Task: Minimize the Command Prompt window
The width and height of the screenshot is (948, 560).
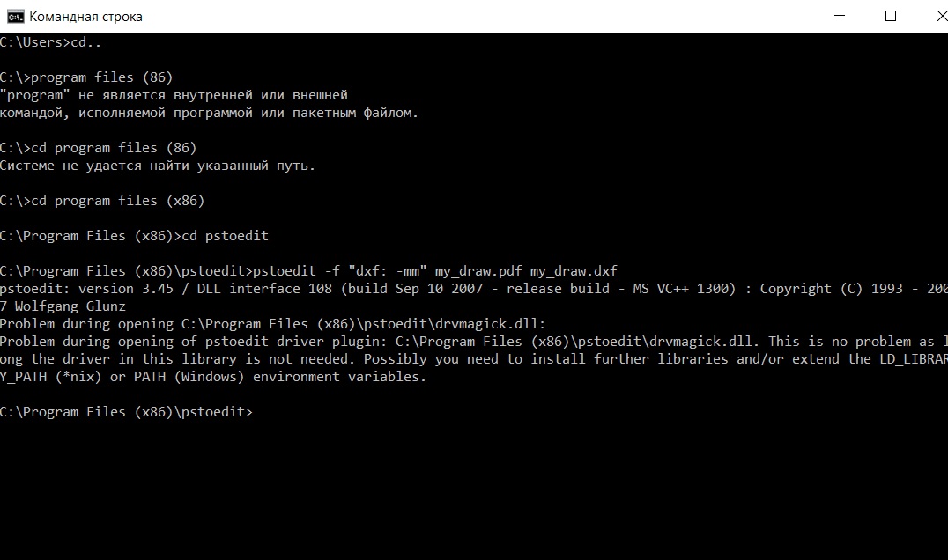Action: click(850, 16)
